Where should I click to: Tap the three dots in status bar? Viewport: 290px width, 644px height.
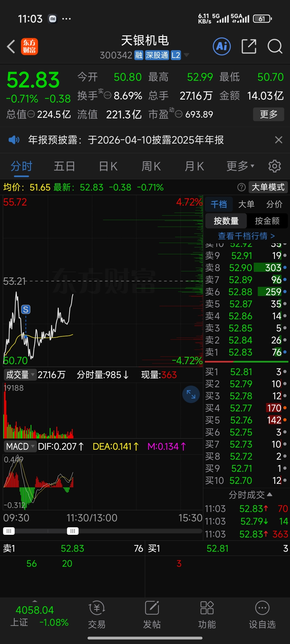click(x=66, y=19)
